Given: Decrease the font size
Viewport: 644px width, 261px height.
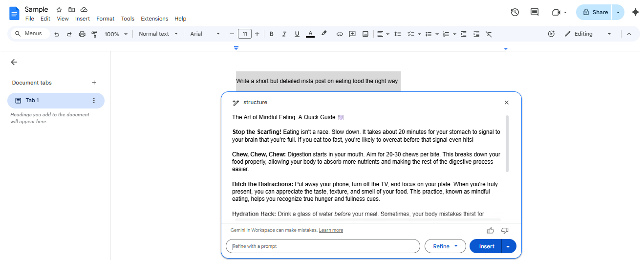Looking at the screenshot, I should tap(232, 34).
